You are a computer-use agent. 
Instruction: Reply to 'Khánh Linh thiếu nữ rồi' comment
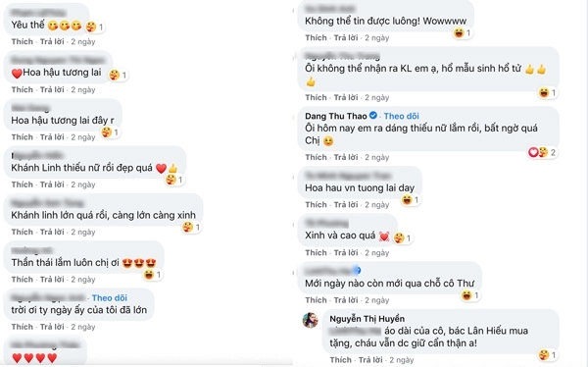pos(52,184)
